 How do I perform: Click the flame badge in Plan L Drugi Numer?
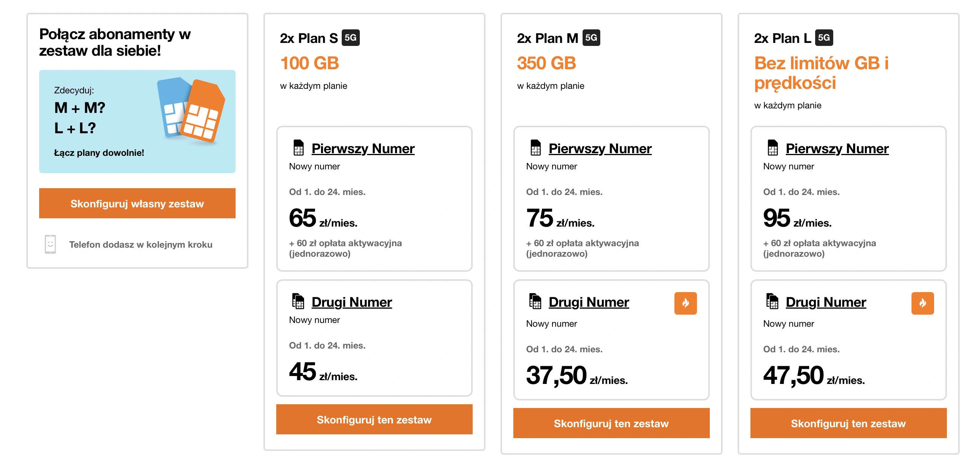922,303
